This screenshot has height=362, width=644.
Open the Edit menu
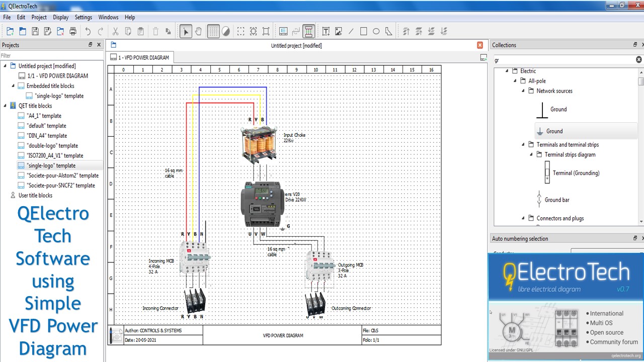21,17
